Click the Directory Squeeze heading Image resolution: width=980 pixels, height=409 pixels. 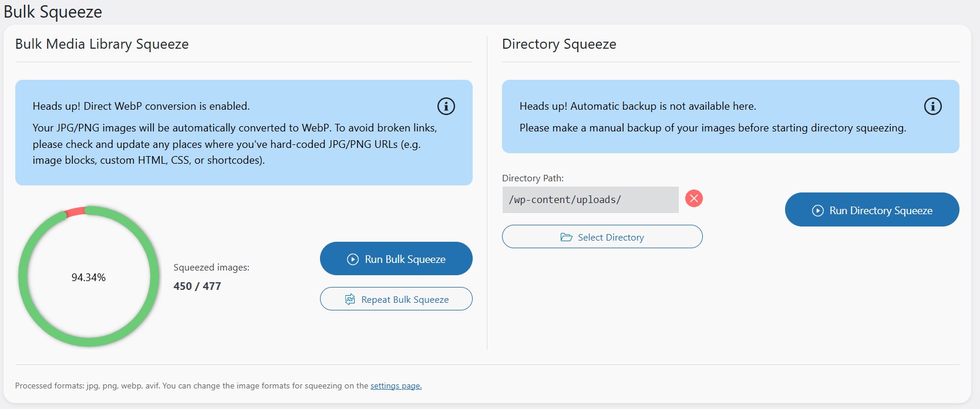pyautogui.click(x=559, y=44)
